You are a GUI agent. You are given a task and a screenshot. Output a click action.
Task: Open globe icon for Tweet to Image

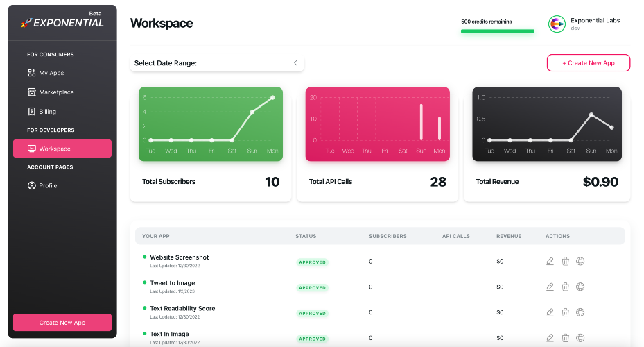580,287
